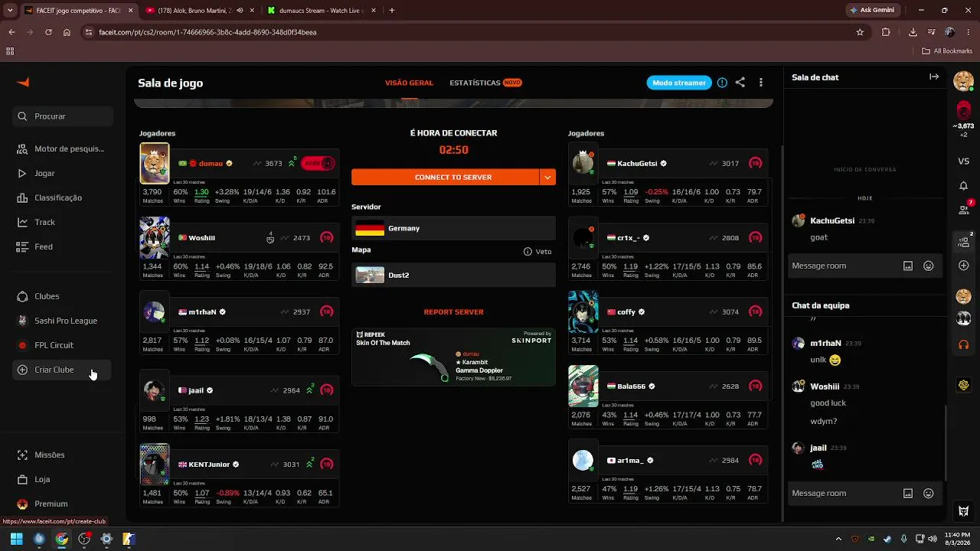980x551 pixels.
Task: Click the Germany server flag
Action: (370, 228)
